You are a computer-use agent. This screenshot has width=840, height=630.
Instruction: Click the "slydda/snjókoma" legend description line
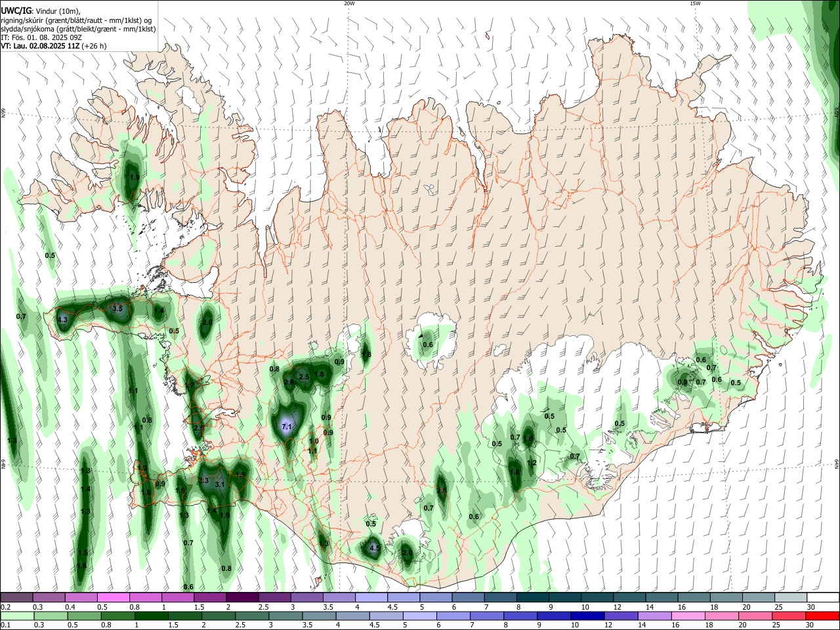coord(78,29)
